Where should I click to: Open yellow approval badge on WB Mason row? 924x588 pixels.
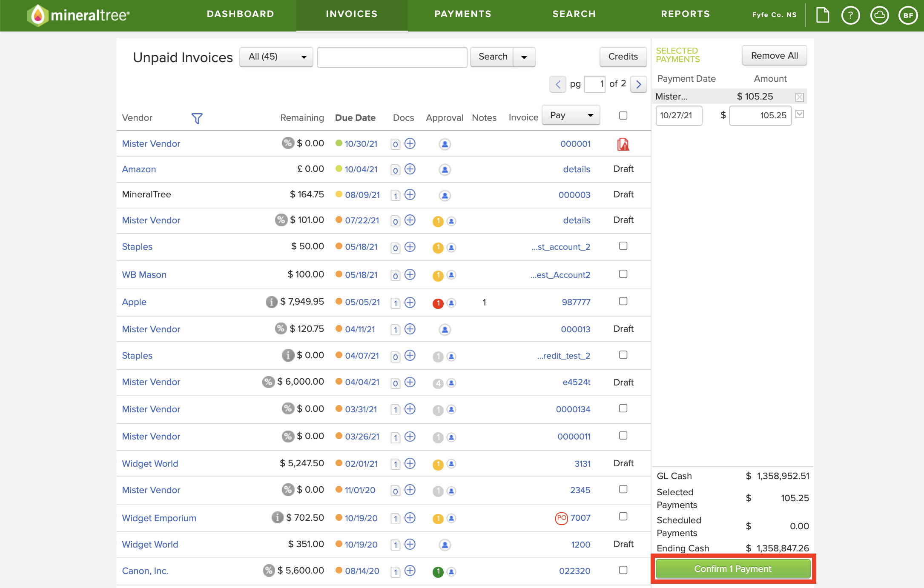(438, 276)
